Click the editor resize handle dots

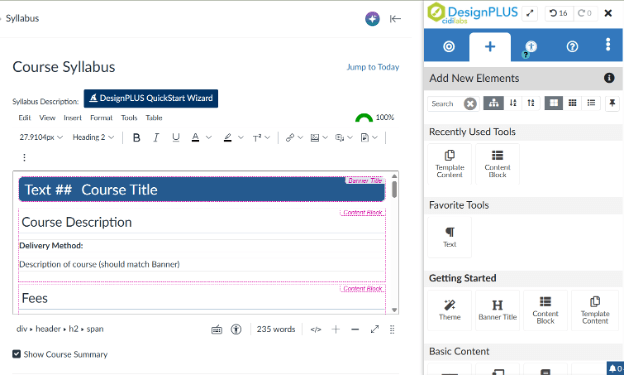(392, 329)
